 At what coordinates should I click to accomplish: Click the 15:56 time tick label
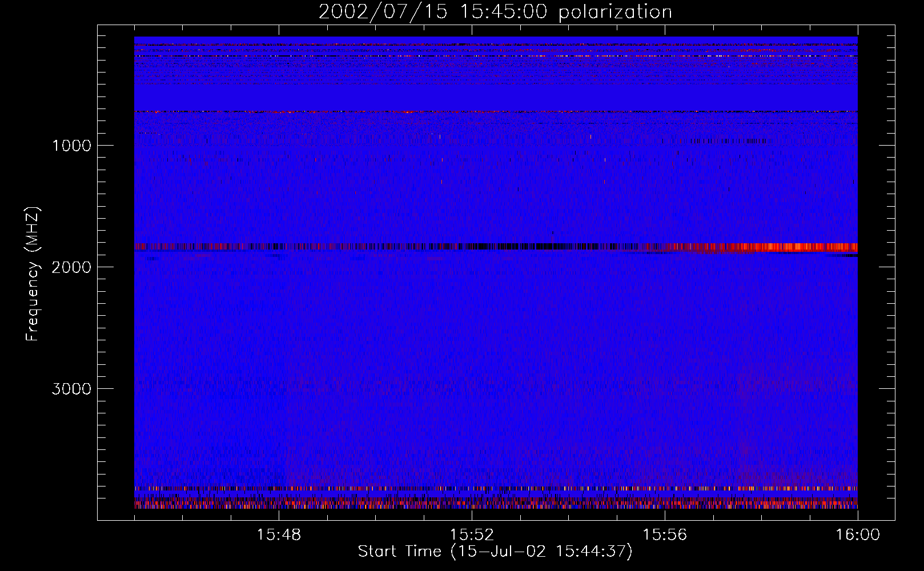tap(665, 534)
